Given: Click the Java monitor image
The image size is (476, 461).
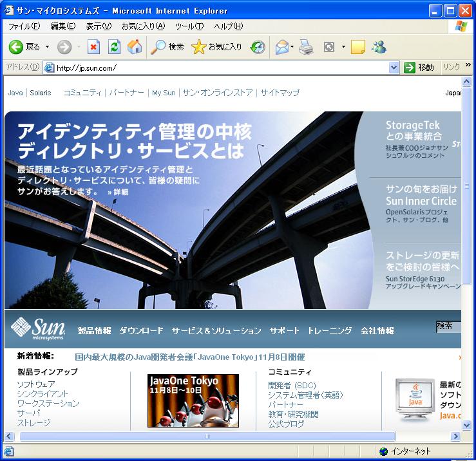Looking at the screenshot, I should coord(415,399).
